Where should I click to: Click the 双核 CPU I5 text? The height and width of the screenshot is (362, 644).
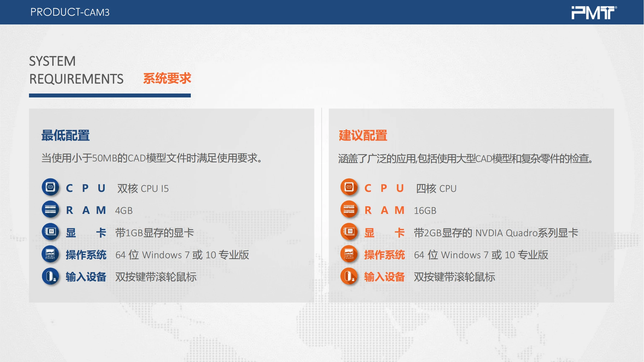(143, 189)
